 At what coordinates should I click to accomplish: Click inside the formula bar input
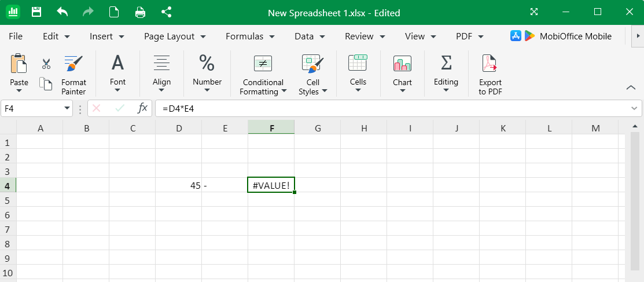click(x=393, y=108)
